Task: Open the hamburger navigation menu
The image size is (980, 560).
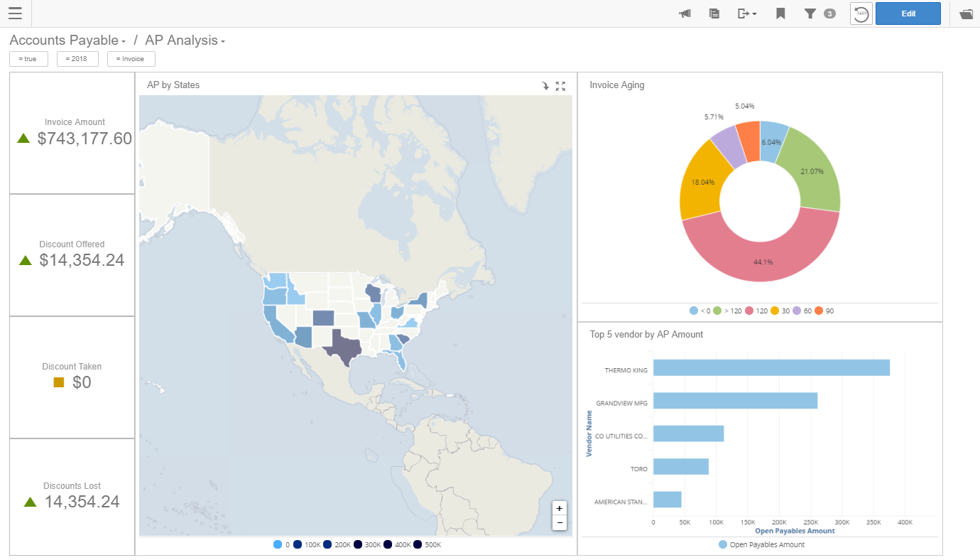Action: click(14, 12)
